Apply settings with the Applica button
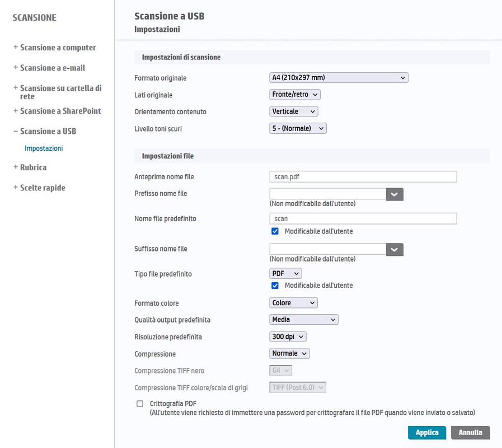Screen dimensions: 502x448 click(x=427, y=433)
